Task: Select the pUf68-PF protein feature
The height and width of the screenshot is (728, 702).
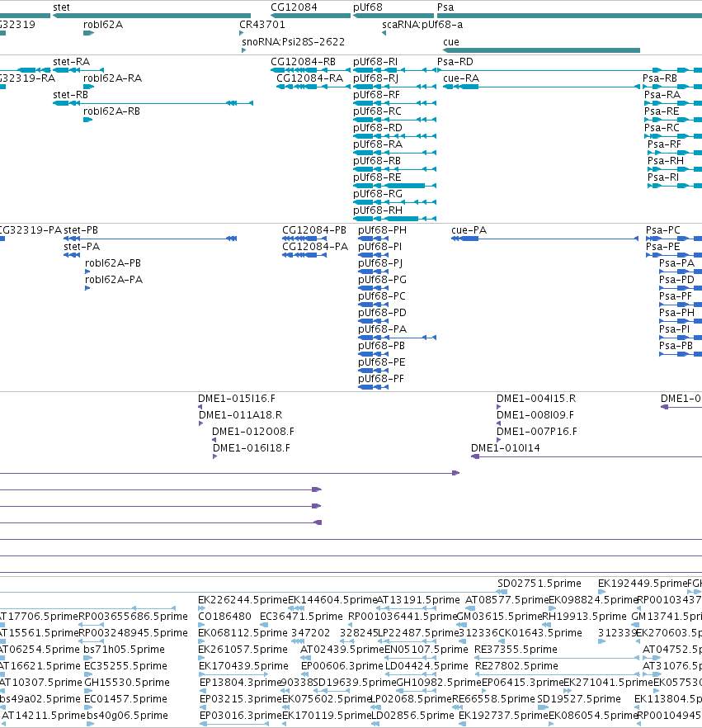Action: [x=374, y=387]
